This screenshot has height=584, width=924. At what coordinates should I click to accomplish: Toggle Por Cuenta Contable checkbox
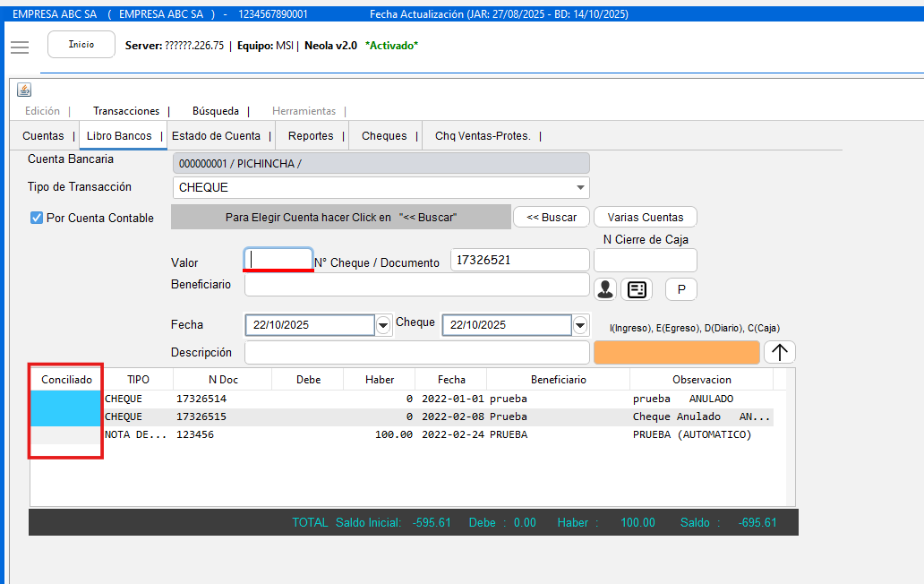coord(37,218)
